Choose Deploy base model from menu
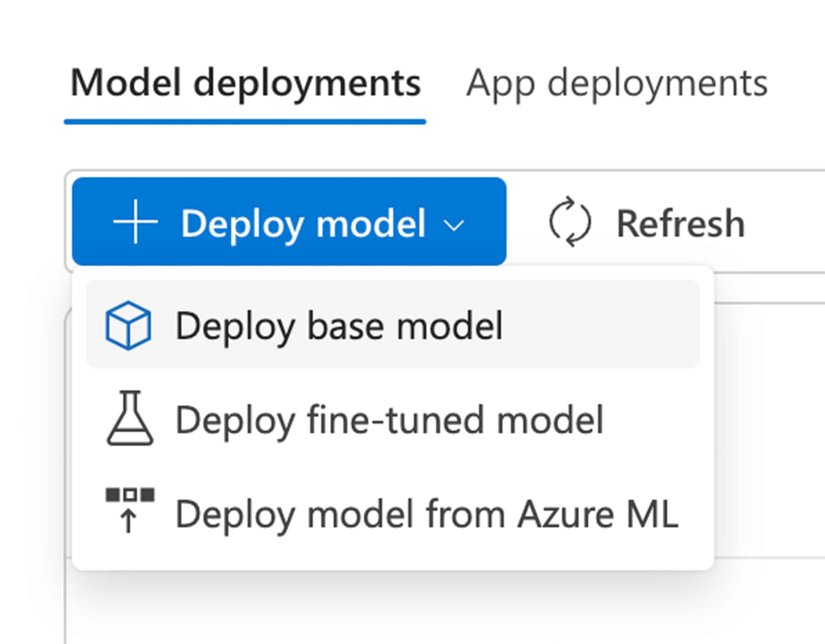Viewport: 825px width, 644px height. pos(393,324)
